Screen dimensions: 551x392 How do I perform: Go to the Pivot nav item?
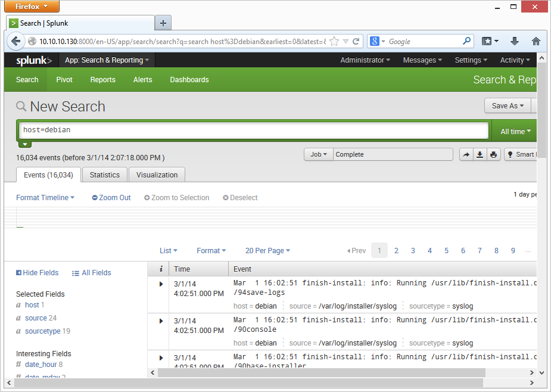[64, 80]
